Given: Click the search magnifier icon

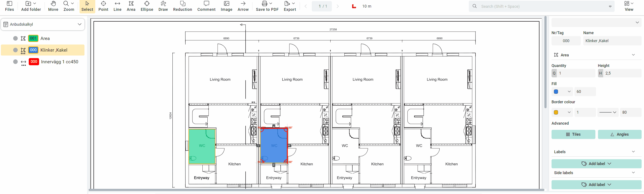Looking at the screenshot, I should point(474,6).
